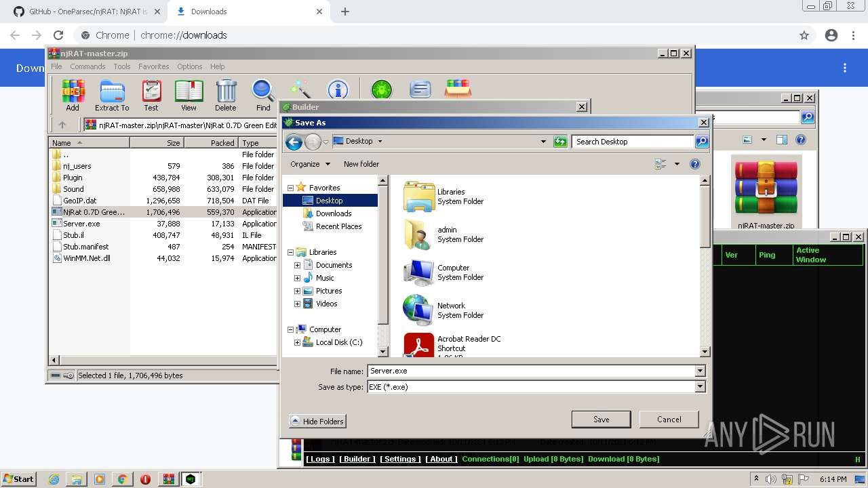The height and width of the screenshot is (488, 868).
Task: Open the Downloads page three-dot menu
Action: [845, 68]
